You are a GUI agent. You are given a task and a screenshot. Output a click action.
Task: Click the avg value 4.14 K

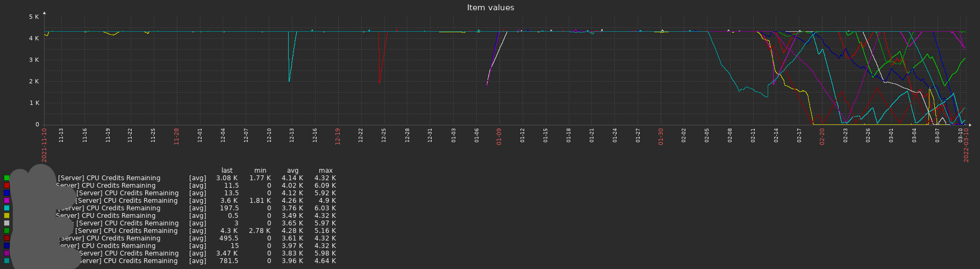click(292, 178)
